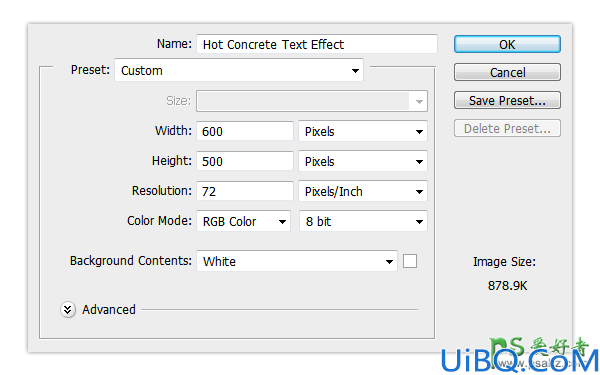Click the Advanced label text
The height and width of the screenshot is (375, 600).
pyautogui.click(x=109, y=310)
